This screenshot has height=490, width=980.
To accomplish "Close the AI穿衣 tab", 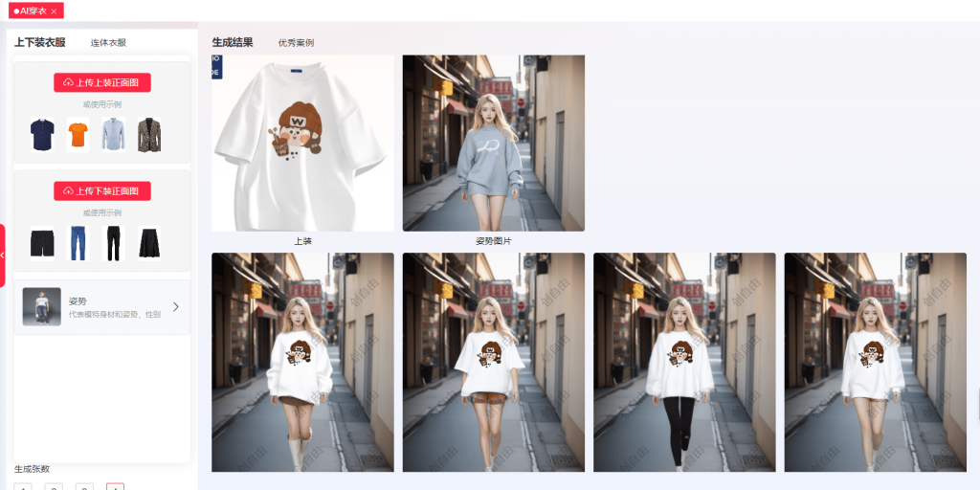I will point(55,11).
